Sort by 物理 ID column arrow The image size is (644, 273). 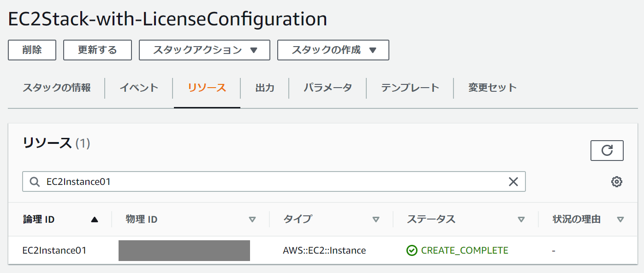pyautogui.click(x=252, y=220)
